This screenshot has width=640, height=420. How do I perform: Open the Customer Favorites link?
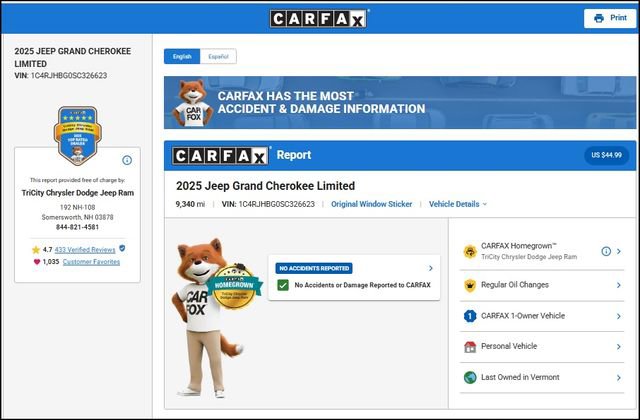[x=91, y=262]
